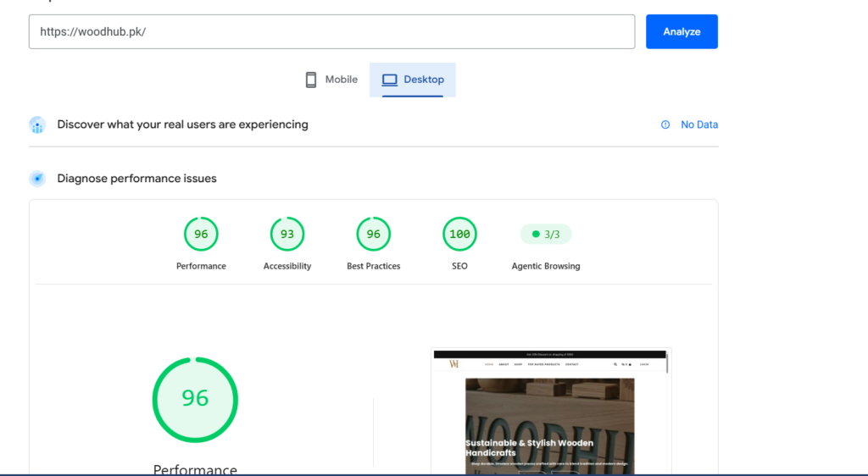Viewport: 868px width, 476px height.
Task: Select the Desktop tab
Action: pos(413,80)
